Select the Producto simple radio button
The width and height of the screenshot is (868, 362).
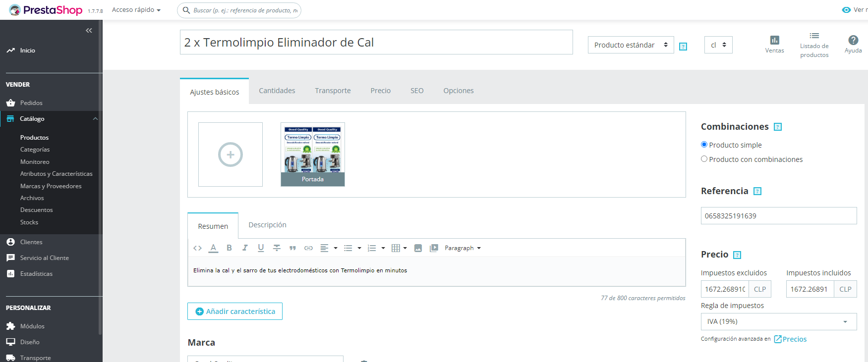[704, 145]
